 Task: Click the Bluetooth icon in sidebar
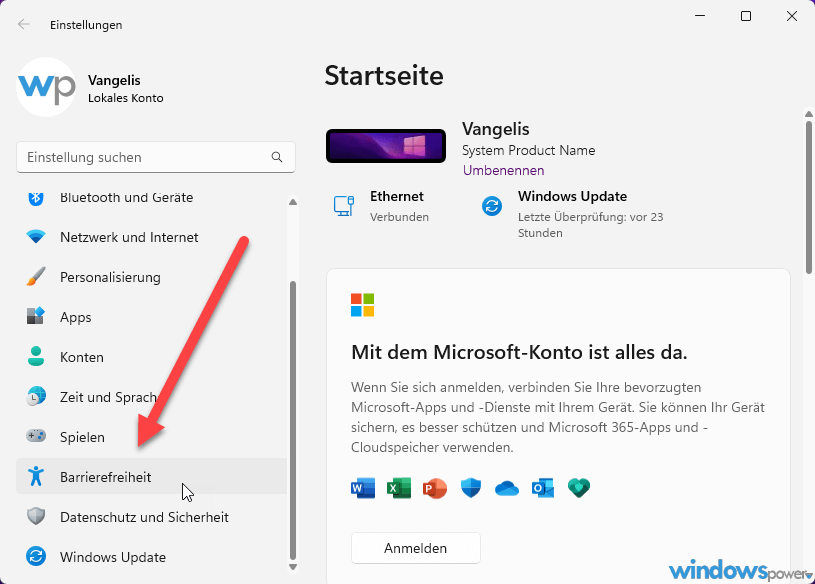[35, 197]
